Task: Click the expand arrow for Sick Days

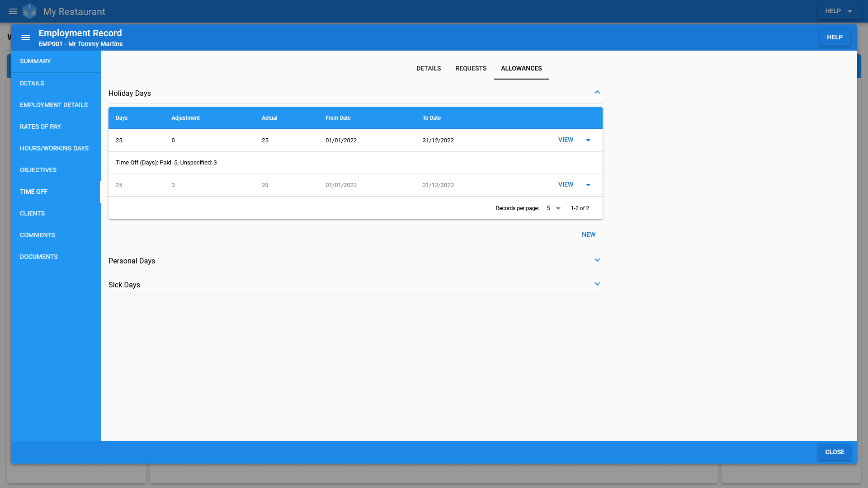Action: pos(597,284)
